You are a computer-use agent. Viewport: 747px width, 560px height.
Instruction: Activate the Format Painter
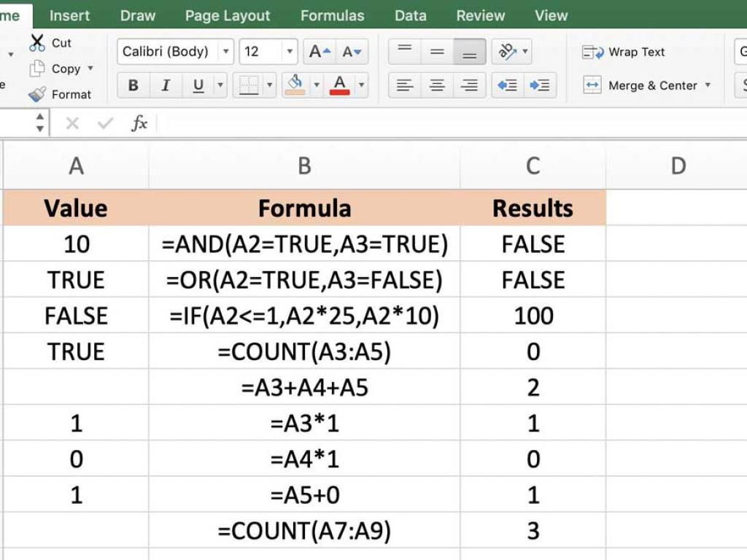pyautogui.click(x=42, y=94)
